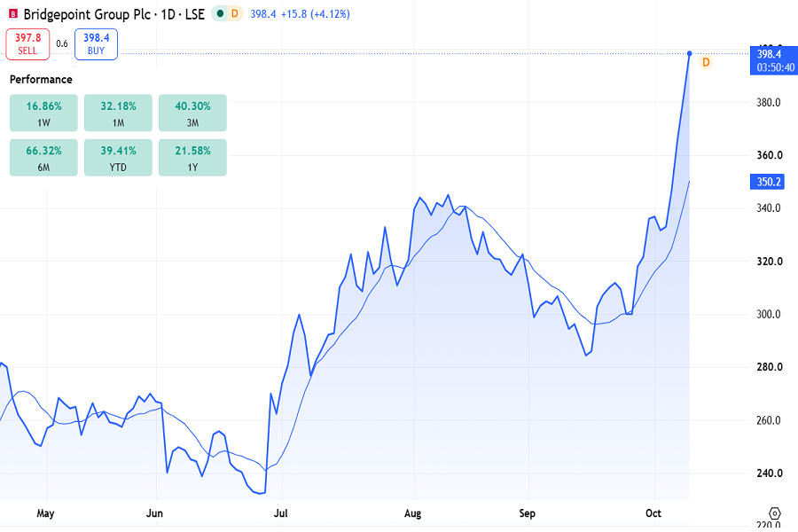Click the orange D badge in header
Screen dimensions: 798x532
coord(235,14)
